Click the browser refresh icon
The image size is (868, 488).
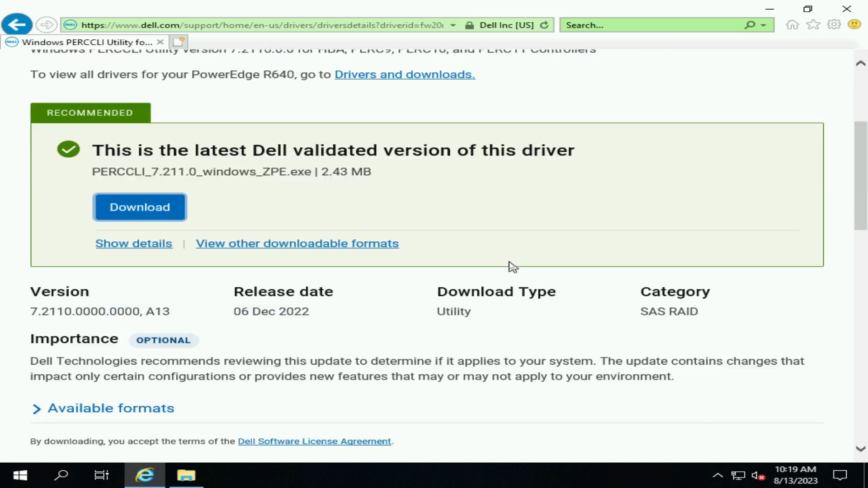544,25
